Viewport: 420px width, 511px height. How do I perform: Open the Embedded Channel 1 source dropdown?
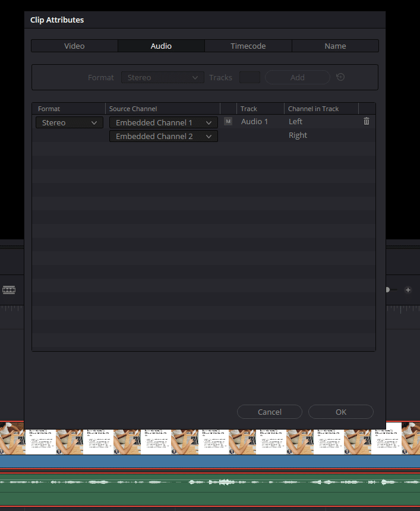coord(163,122)
